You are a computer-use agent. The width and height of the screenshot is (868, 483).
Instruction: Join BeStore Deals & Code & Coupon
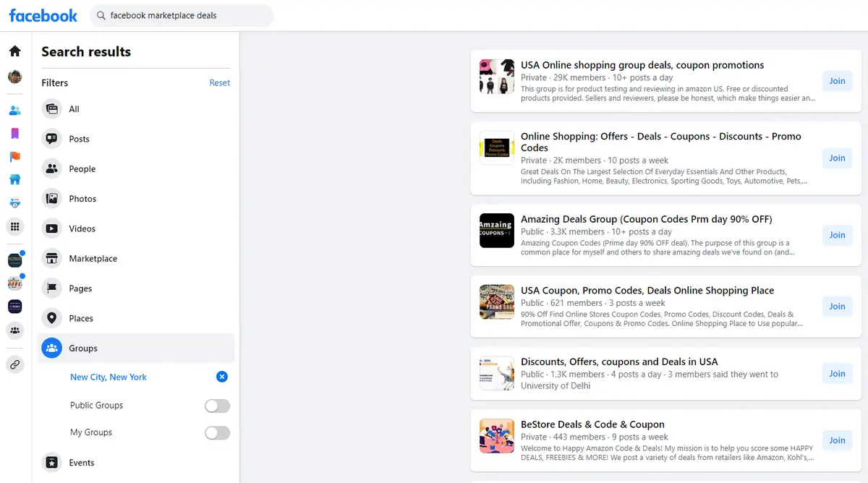tap(837, 440)
